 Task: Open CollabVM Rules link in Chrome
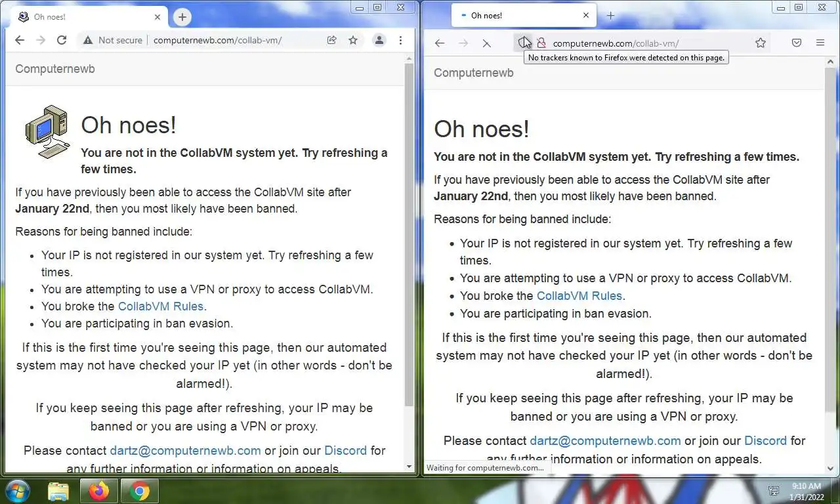click(161, 306)
